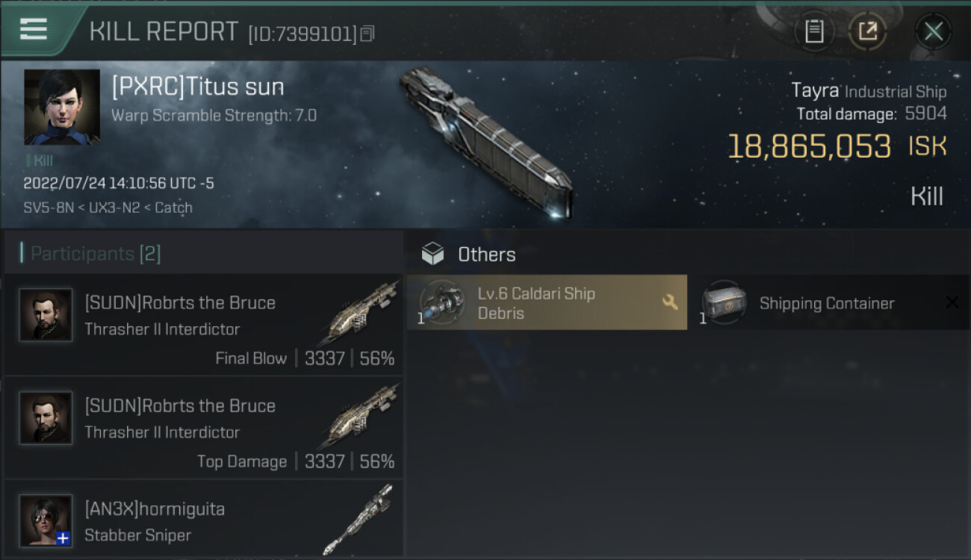Open Robrts the Bruce Top Damage entry
The image size is (971, 560).
point(203,428)
